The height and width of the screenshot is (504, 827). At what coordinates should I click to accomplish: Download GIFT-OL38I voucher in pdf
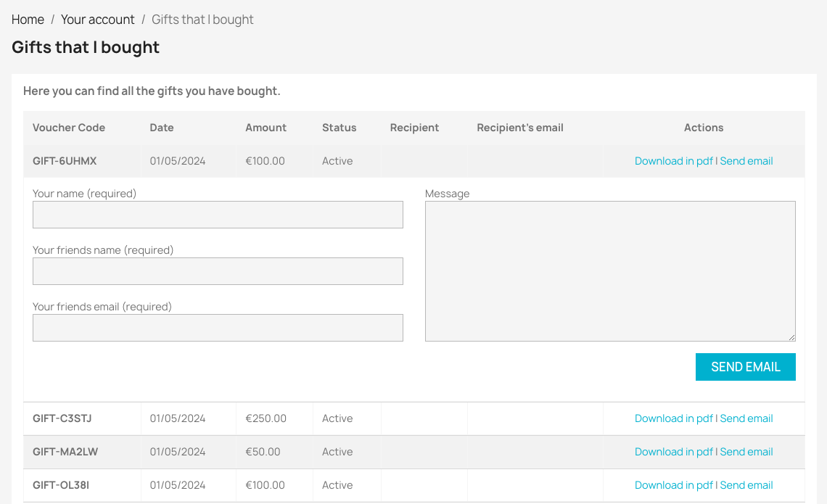[x=673, y=485]
